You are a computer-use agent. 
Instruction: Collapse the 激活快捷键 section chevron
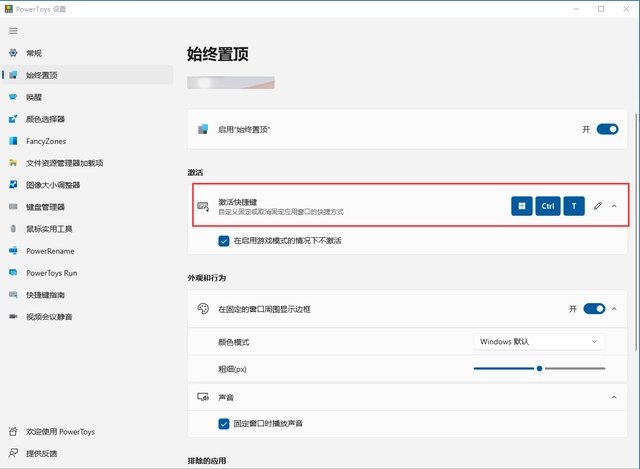point(614,206)
